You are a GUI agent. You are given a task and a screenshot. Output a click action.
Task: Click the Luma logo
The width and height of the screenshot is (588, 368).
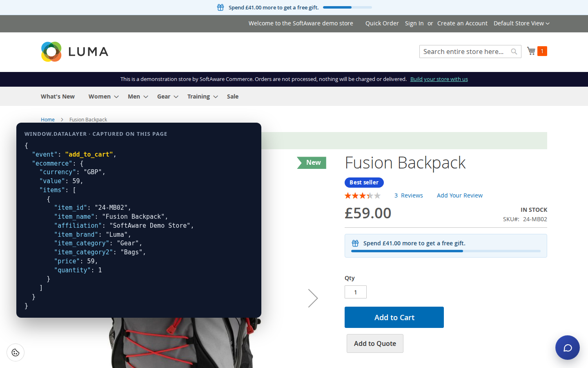point(75,52)
